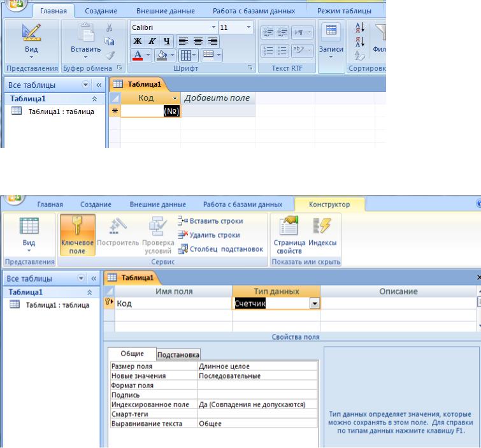Viewport: 481px width, 448px height.
Task: Open Вид view button in bottom window
Action: (x=29, y=235)
